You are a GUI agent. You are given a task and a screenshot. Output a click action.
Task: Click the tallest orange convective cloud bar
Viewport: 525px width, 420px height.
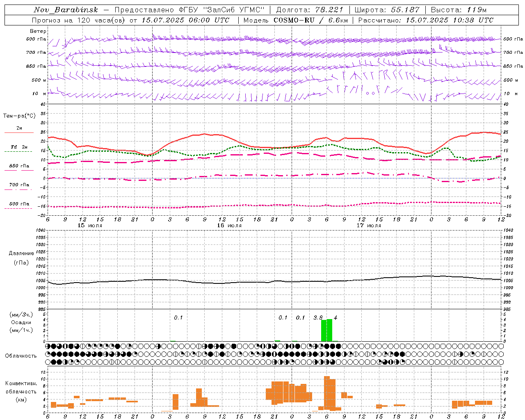click(x=327, y=393)
